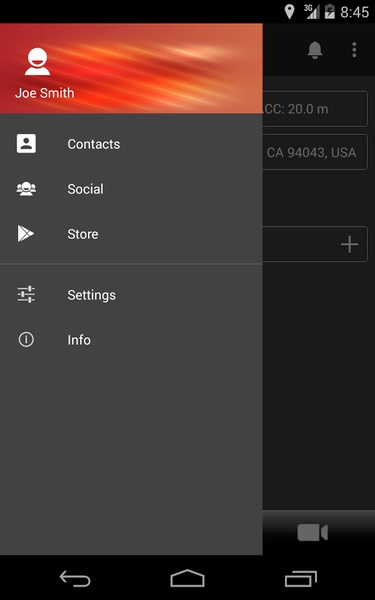Tap the Android back navigation button
Image resolution: width=375 pixels, height=600 pixels.
75,578
